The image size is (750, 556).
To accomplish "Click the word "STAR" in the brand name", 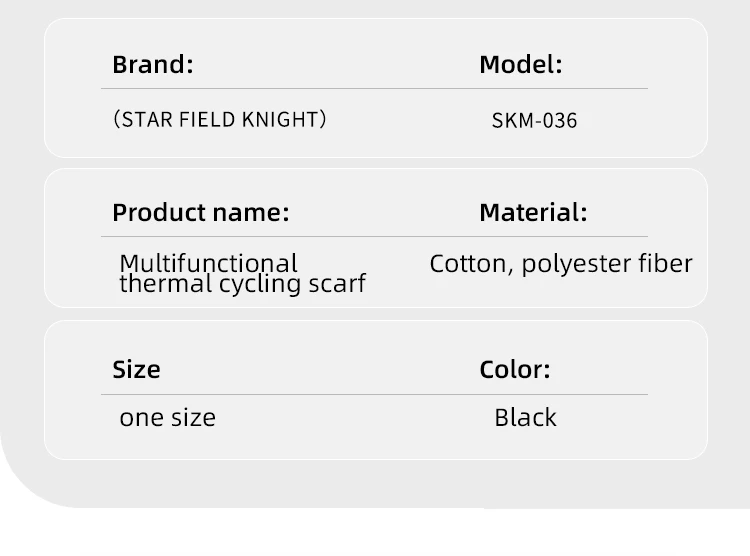I will point(146,120).
